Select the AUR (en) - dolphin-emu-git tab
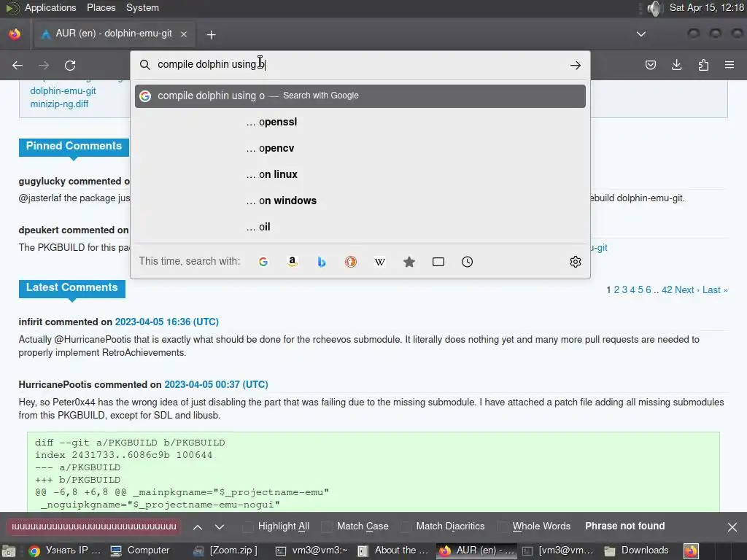Image resolution: width=747 pixels, height=560 pixels. (x=113, y=34)
